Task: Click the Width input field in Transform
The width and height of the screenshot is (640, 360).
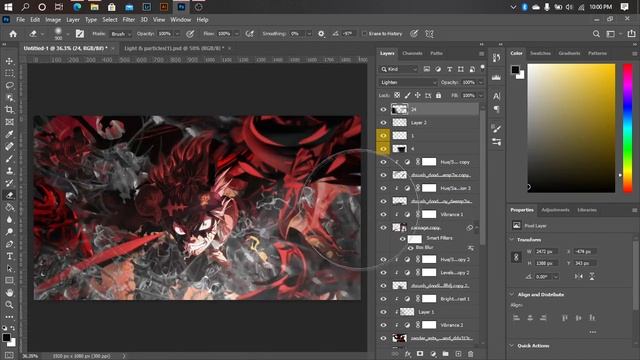Action: pyautogui.click(x=547, y=251)
